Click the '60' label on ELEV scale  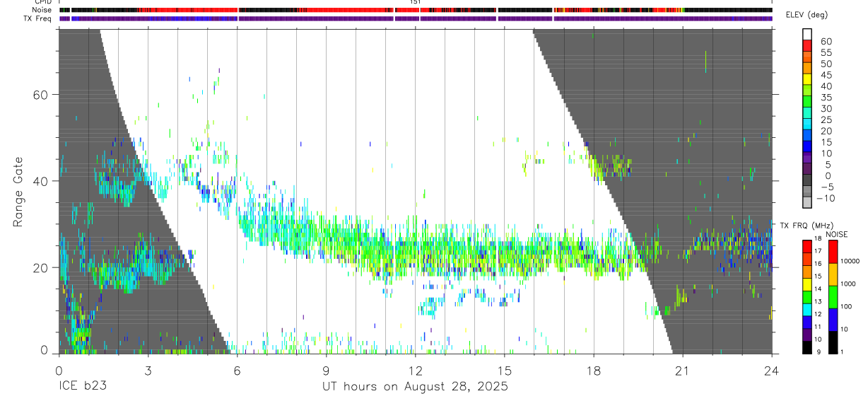(826, 42)
